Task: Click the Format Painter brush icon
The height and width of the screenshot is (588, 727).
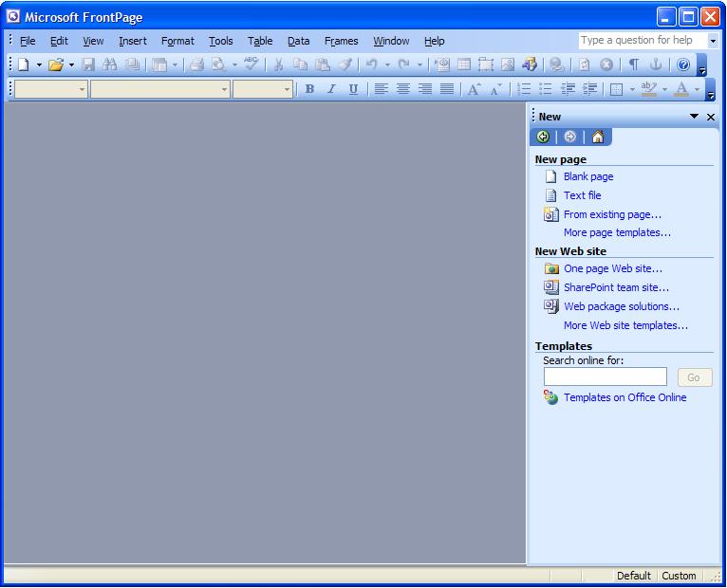Action: (x=345, y=64)
